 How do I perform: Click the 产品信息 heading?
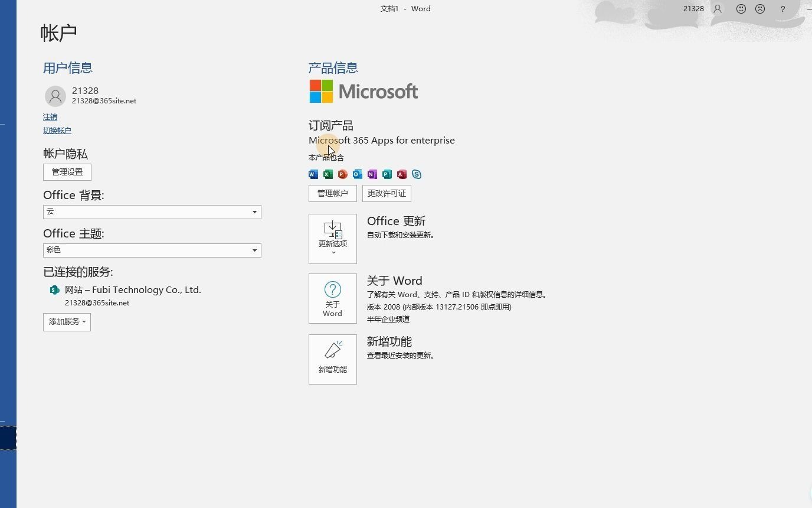tap(333, 68)
